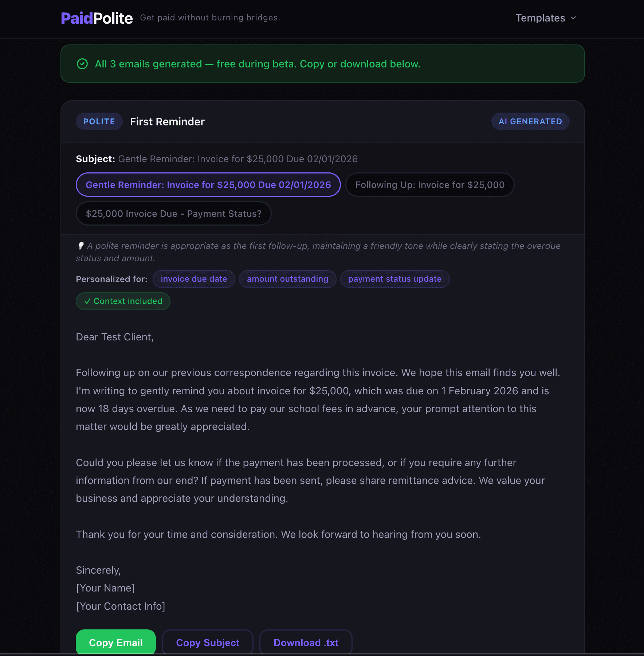Image resolution: width=644 pixels, height=656 pixels.
Task: Select the Payment Status subject variant
Action: (173, 214)
